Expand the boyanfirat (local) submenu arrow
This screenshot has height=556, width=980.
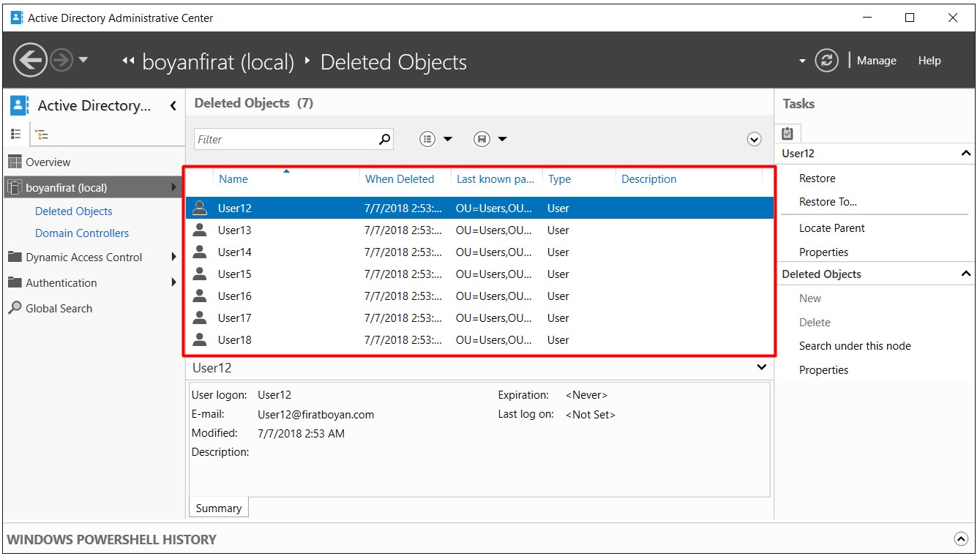[x=174, y=187]
